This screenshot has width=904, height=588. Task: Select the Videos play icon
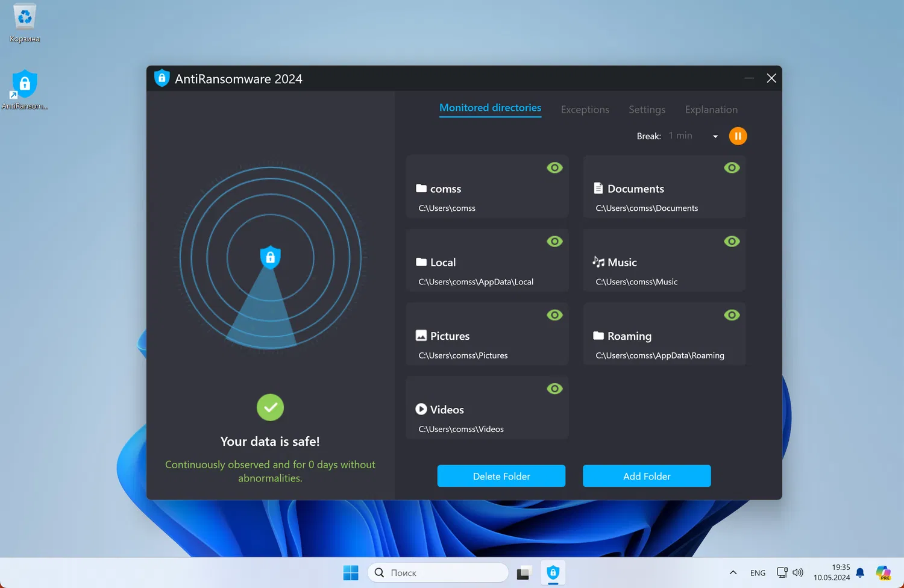click(x=421, y=409)
